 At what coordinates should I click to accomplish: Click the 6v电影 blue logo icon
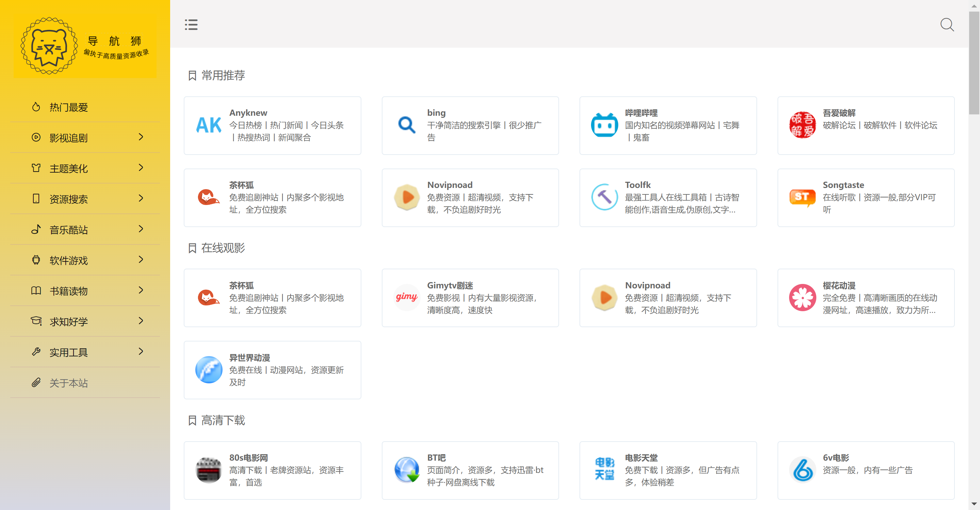pos(802,470)
